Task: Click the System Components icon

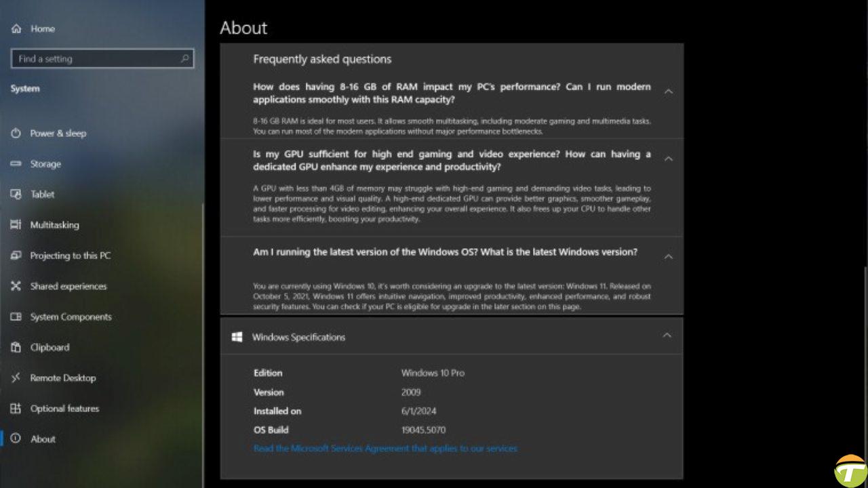Action: tap(16, 317)
